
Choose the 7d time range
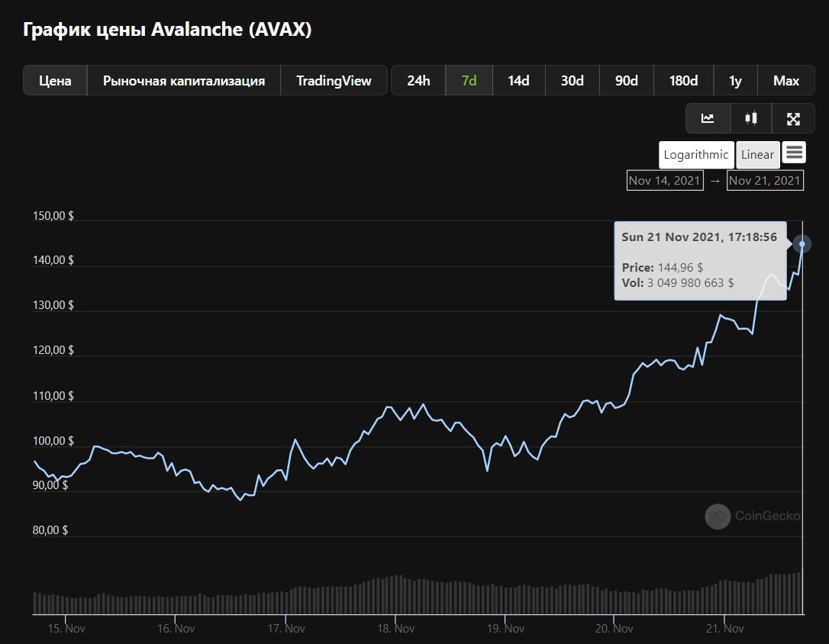469,81
